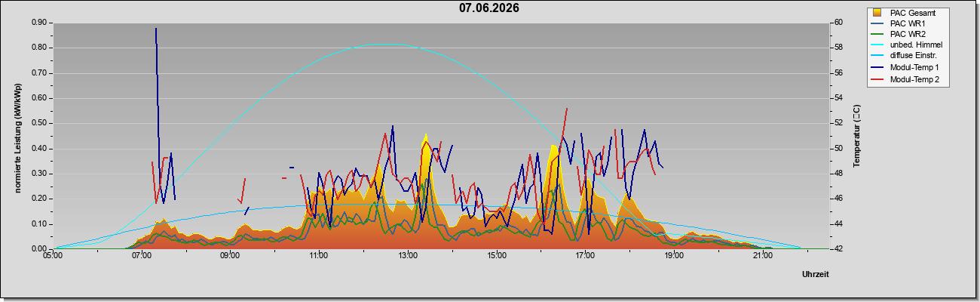Click the 21:00 time axis label
The image size is (980, 302).
coord(763,256)
